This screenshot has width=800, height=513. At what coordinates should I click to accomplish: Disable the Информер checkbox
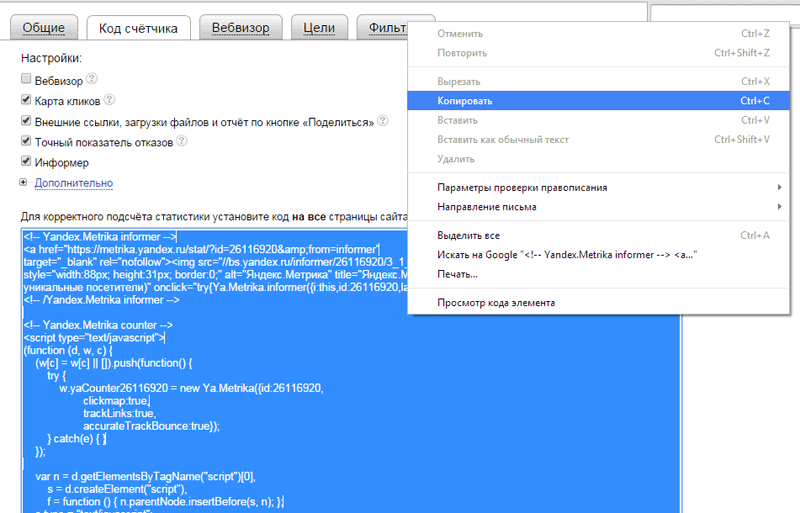(x=26, y=163)
